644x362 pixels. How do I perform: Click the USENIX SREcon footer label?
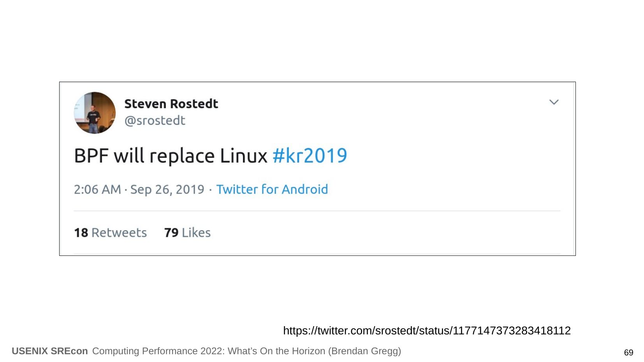49,351
